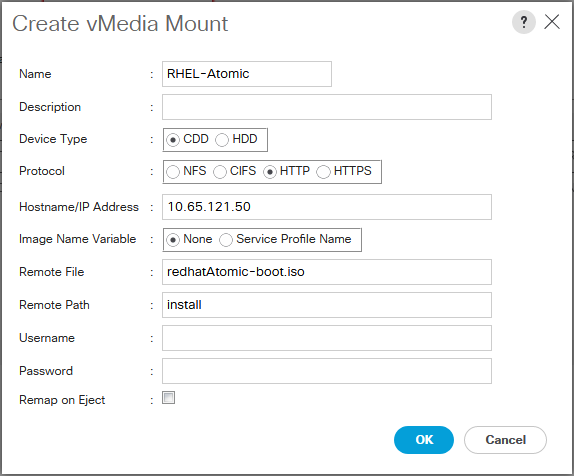
Task: Click the 'Name' label
Action: (35, 74)
